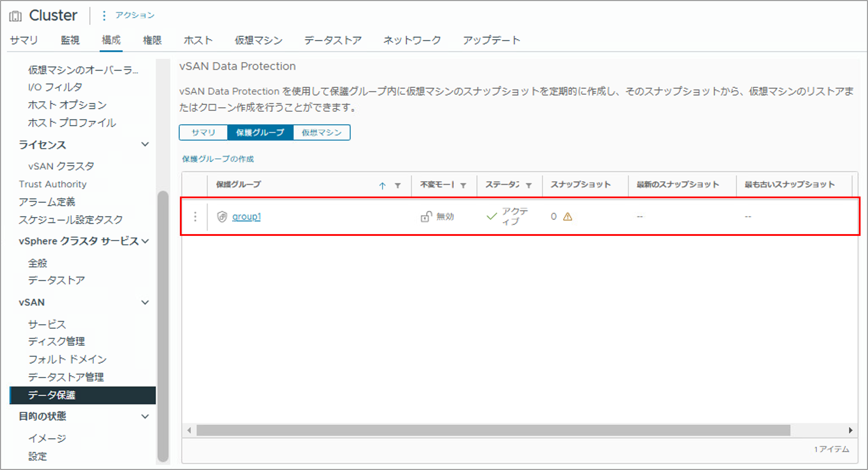Viewport: 868px width, 470px height.
Task: Collapse the 目的の状態 section
Action: coord(145,416)
